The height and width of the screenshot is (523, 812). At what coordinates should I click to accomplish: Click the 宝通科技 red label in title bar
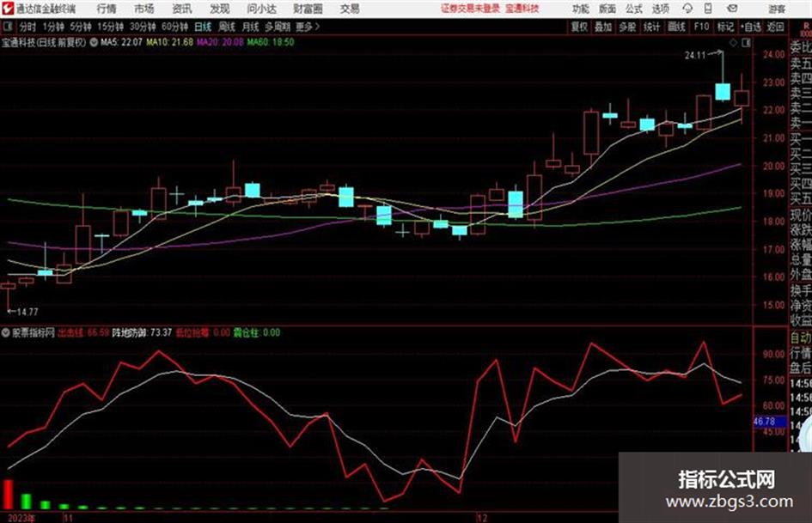click(522, 9)
